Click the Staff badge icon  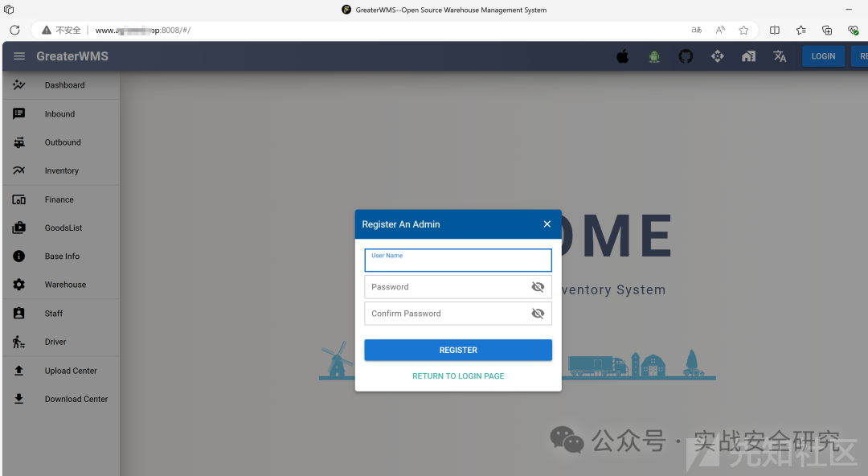point(18,313)
